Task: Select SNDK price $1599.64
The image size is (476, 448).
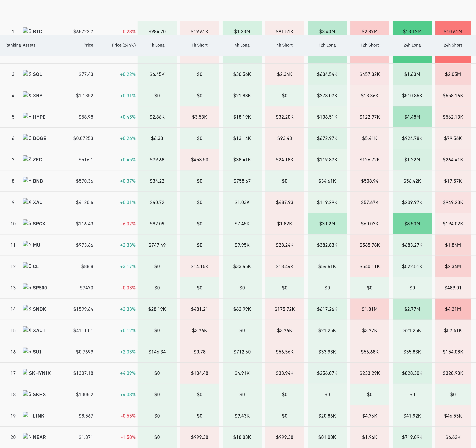Action: [x=83, y=309]
